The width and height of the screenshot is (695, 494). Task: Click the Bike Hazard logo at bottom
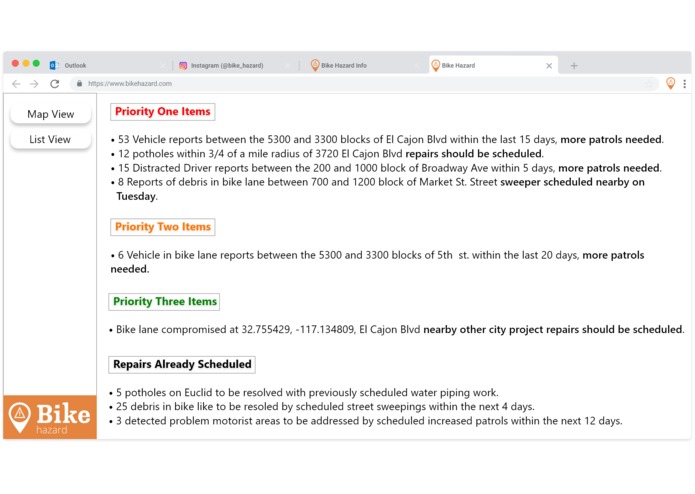coord(50,417)
